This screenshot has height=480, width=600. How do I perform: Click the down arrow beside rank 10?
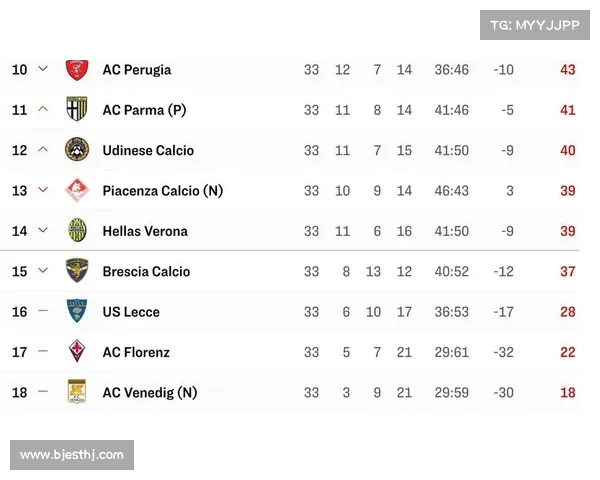[x=43, y=69]
